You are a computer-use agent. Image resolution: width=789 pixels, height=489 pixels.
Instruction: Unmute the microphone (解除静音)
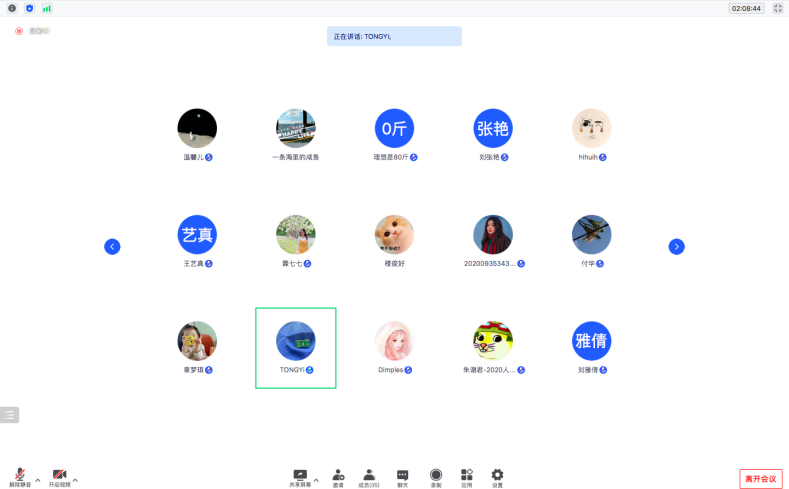click(x=19, y=475)
